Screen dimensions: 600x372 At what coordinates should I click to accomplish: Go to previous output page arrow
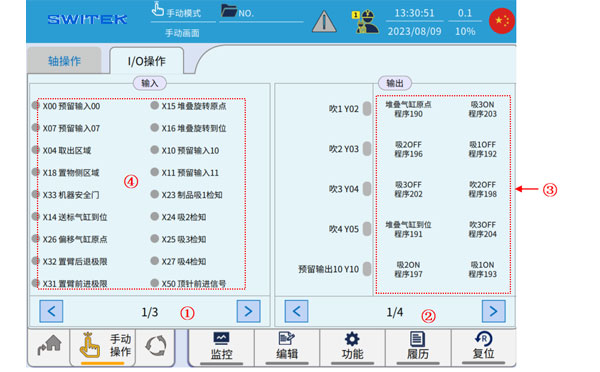(296, 311)
